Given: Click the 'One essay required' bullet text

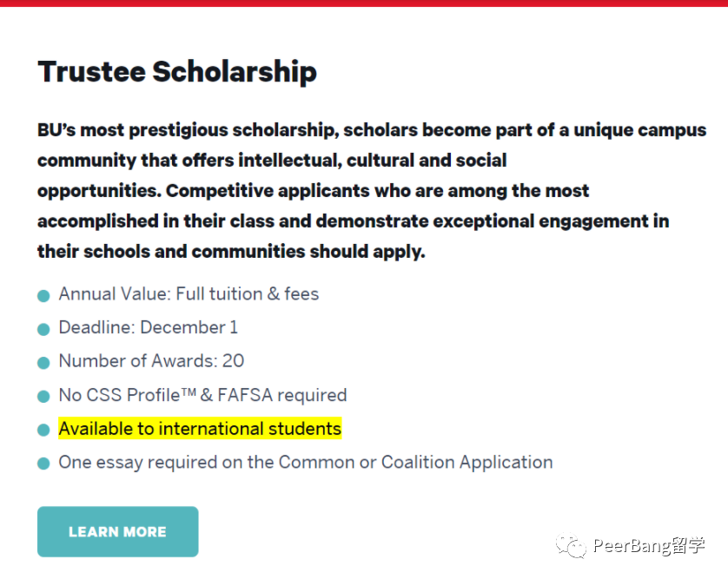Looking at the screenshot, I should 306,462.
